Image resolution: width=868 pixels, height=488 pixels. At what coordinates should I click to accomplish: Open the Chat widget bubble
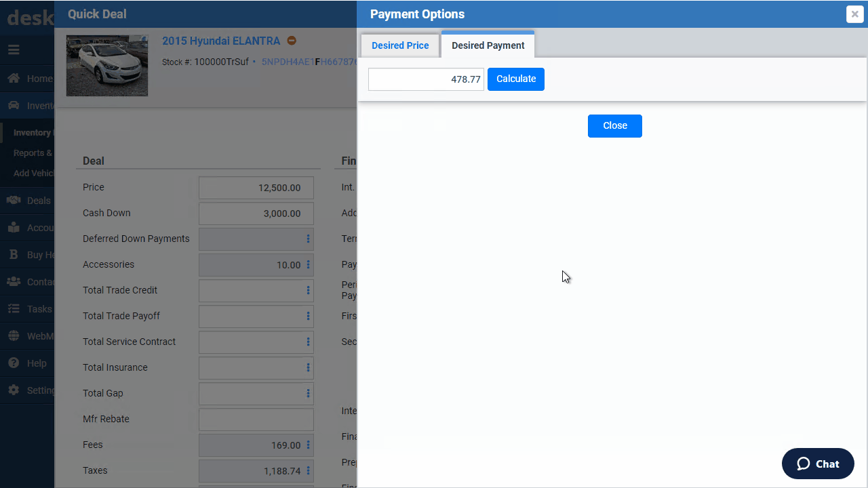coord(818,464)
